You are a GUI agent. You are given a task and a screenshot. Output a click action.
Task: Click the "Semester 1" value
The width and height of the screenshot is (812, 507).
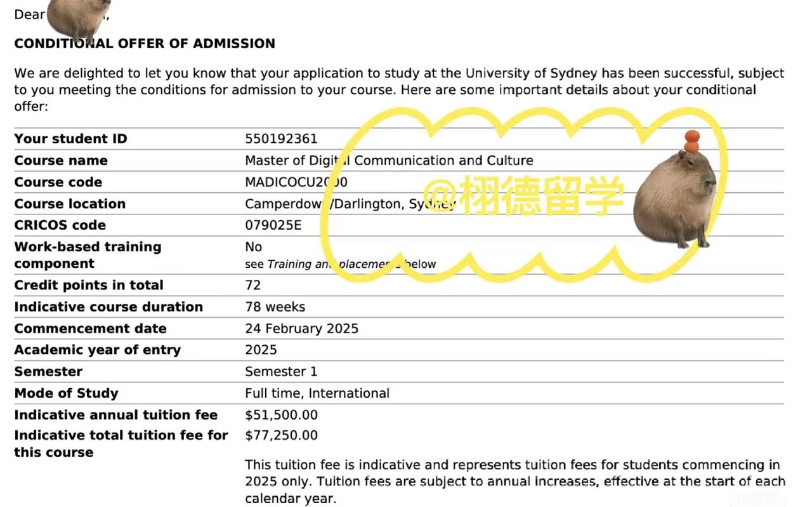(281, 372)
